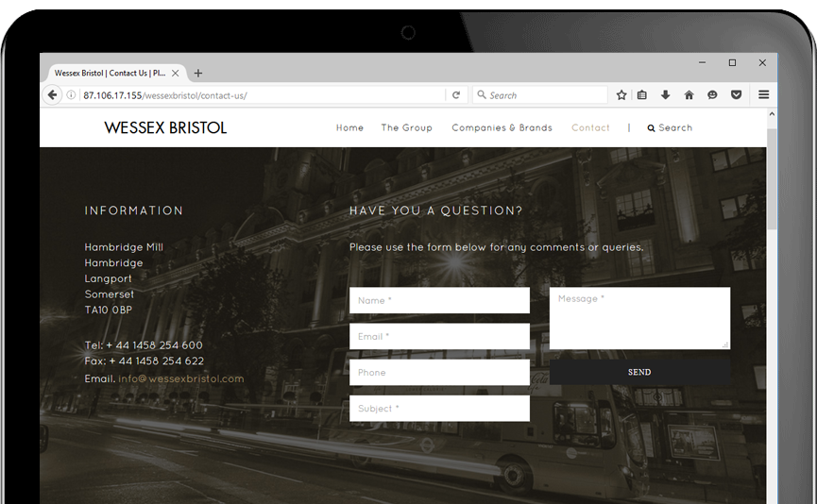Screen dimensions: 817x504
Task: Open the downloads arrow icon
Action: [665, 95]
